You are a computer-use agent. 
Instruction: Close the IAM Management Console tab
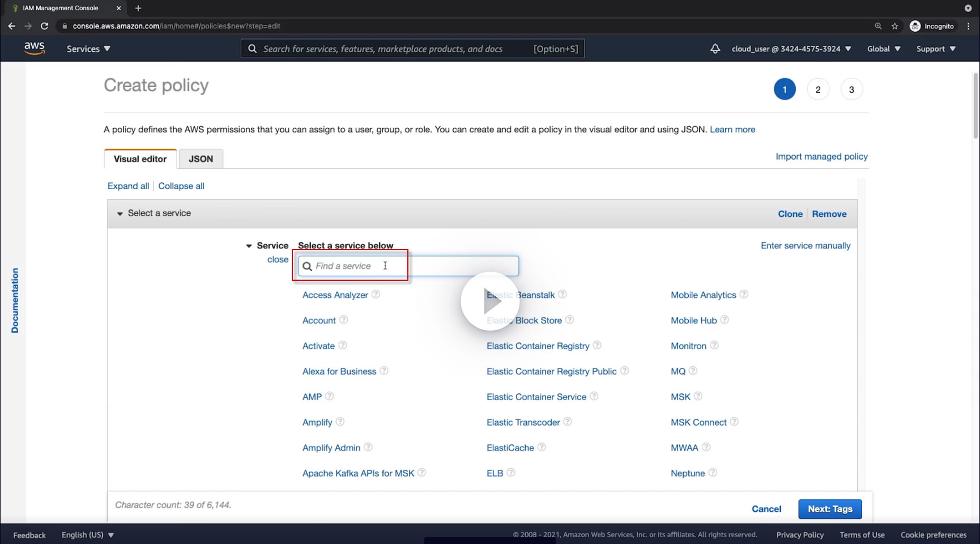click(x=118, y=8)
